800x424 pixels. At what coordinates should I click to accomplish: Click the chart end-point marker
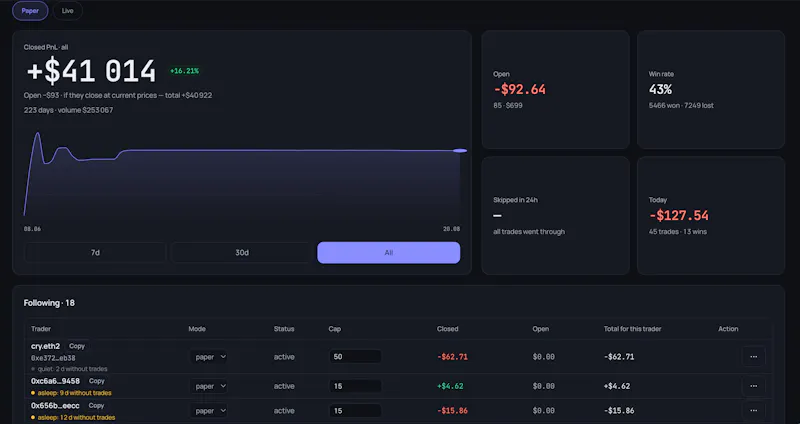point(460,151)
